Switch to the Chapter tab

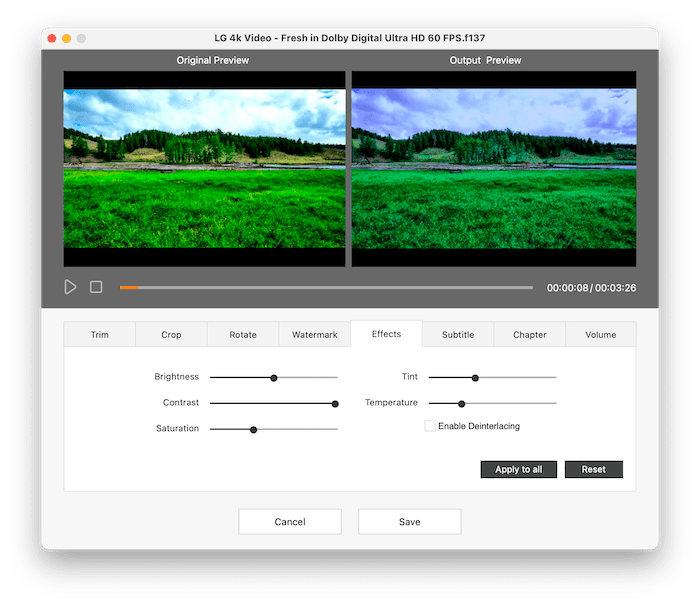pyautogui.click(x=530, y=335)
